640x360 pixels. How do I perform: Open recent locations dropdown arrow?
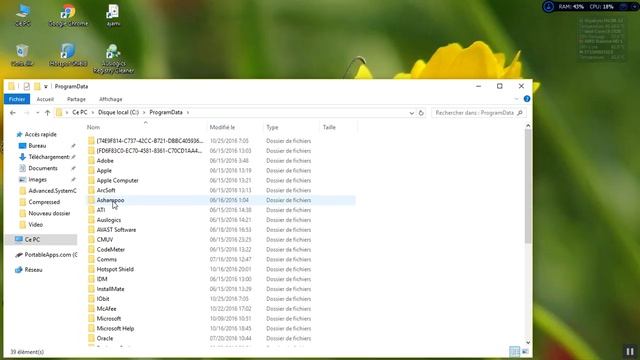37,113
